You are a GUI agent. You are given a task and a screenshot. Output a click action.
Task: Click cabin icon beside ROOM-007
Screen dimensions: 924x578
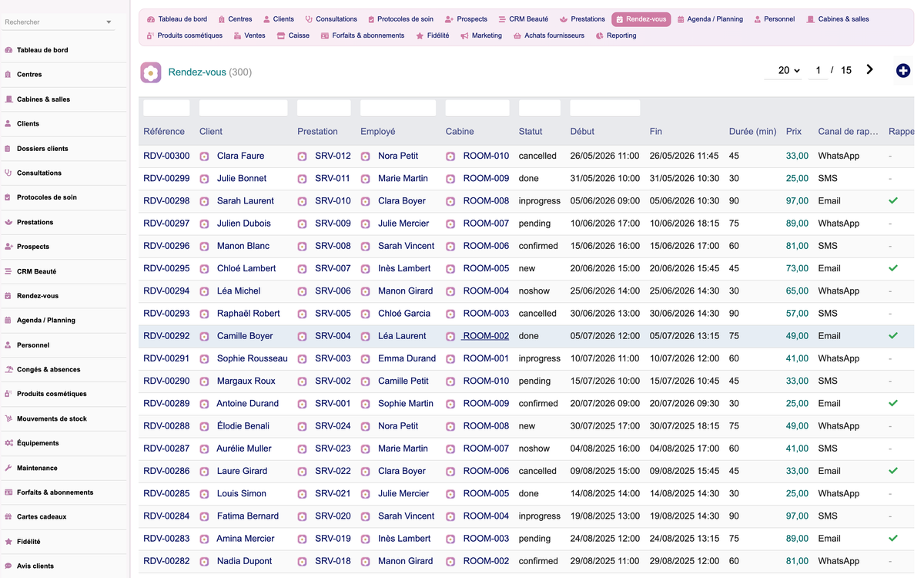[x=450, y=223]
